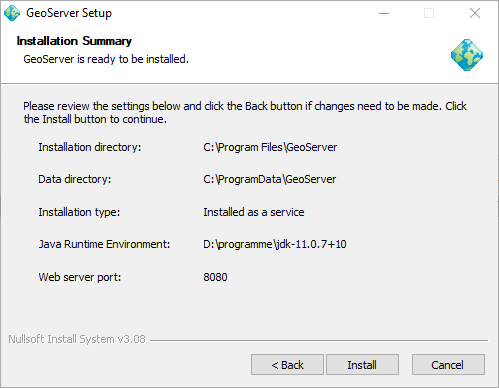Go back with the Back button
The image size is (499, 388).
click(287, 365)
